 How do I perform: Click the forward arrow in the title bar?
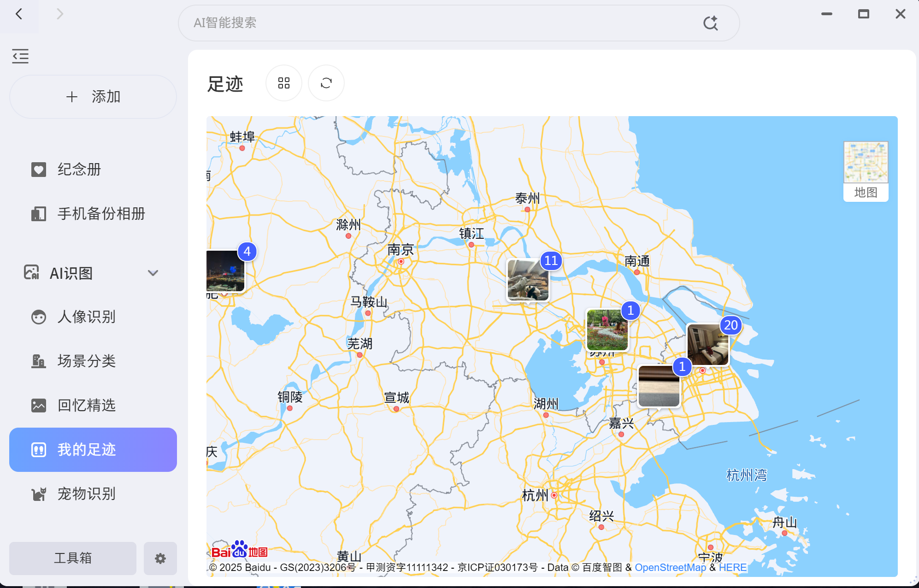(59, 14)
